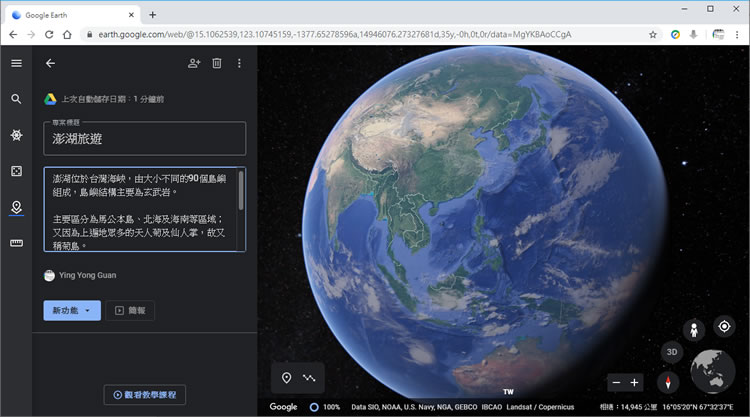This screenshot has height=417, width=750.
Task: Click the 100% loading progress indicator
Action: [x=325, y=407]
